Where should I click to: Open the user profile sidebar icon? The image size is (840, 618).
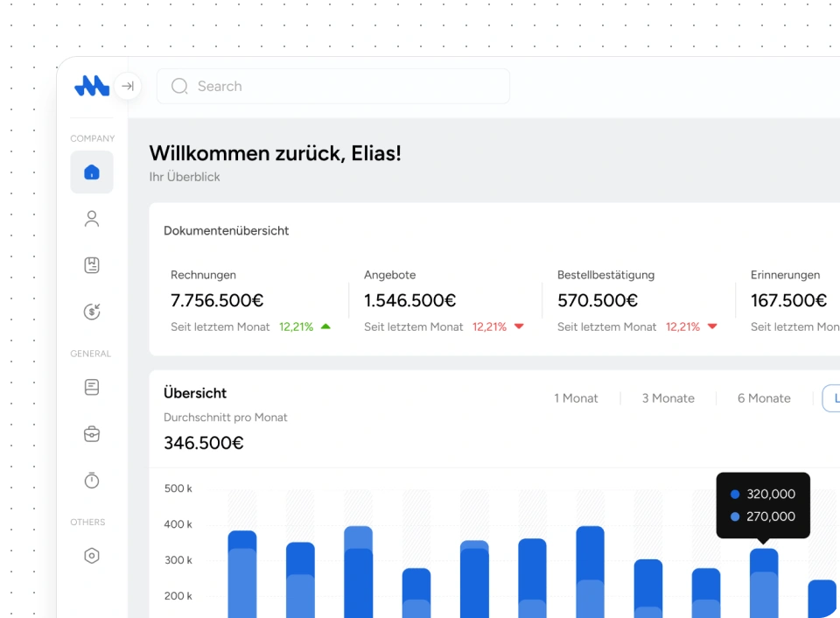[x=92, y=219]
